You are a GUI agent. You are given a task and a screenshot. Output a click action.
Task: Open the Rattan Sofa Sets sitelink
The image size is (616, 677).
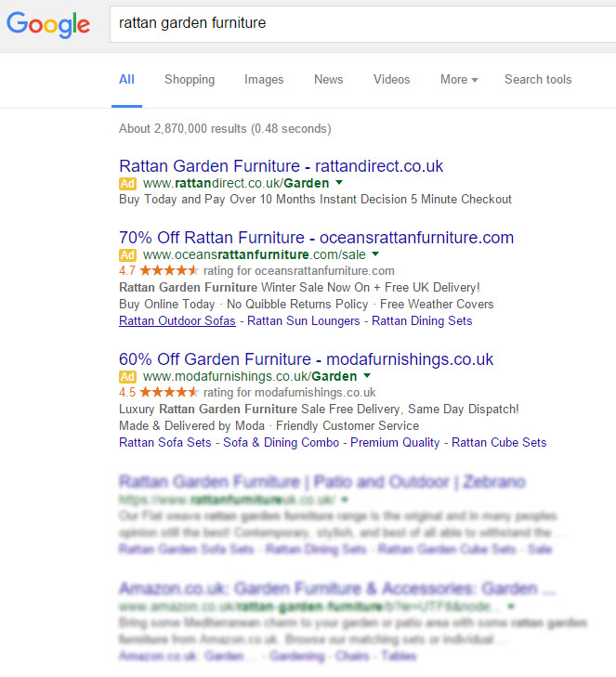coord(165,443)
